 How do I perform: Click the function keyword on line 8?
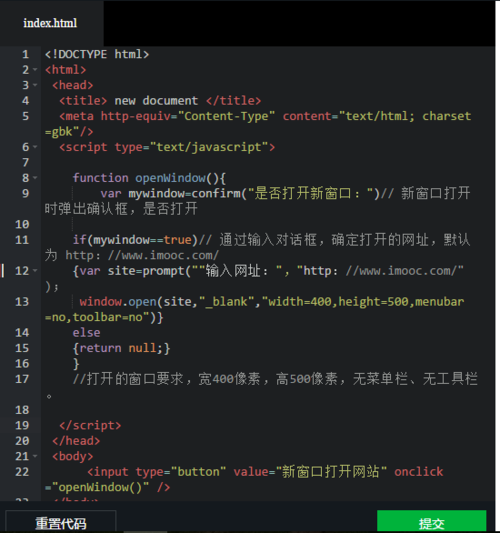pyautogui.click(x=101, y=178)
